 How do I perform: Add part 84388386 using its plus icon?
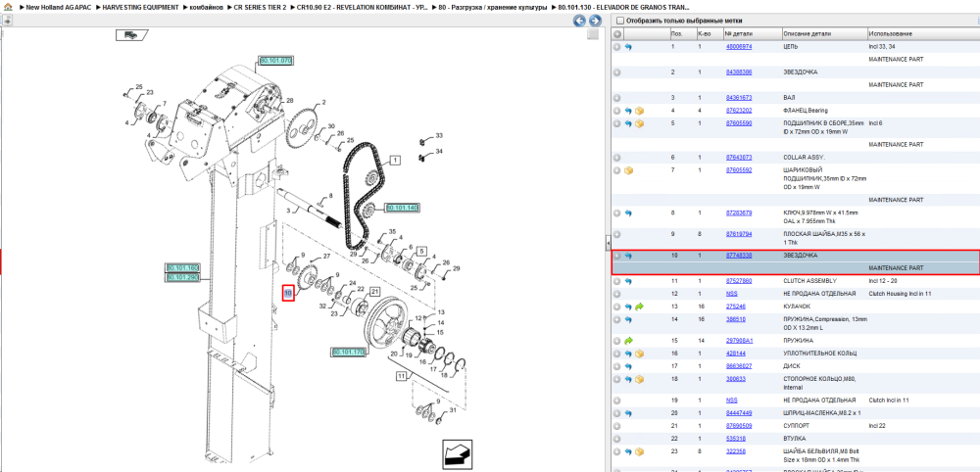click(616, 72)
